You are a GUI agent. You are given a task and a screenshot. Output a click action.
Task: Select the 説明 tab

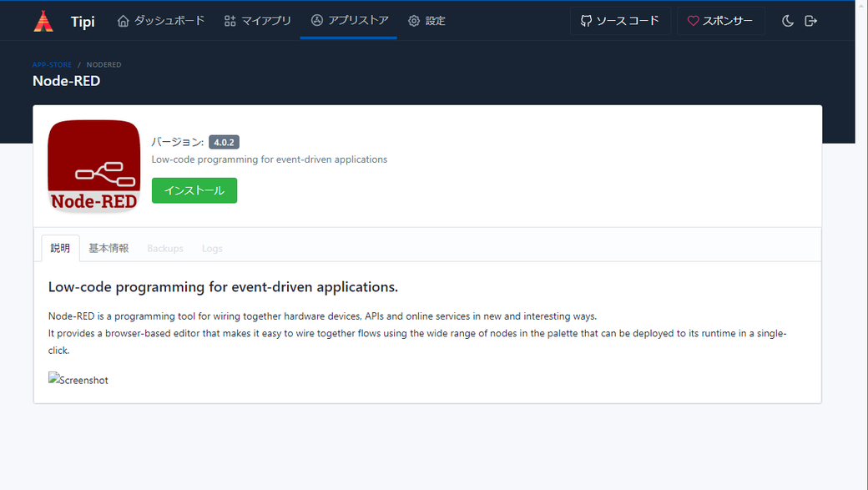60,248
